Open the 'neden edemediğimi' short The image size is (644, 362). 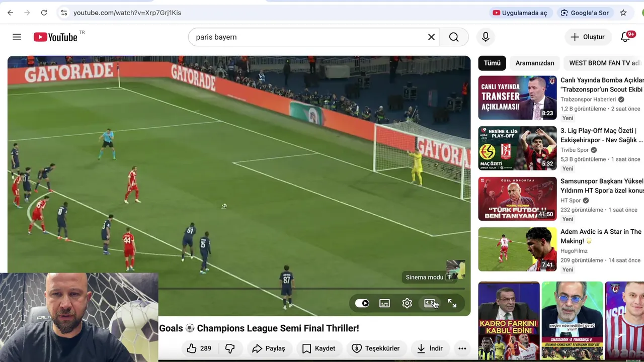(x=572, y=321)
